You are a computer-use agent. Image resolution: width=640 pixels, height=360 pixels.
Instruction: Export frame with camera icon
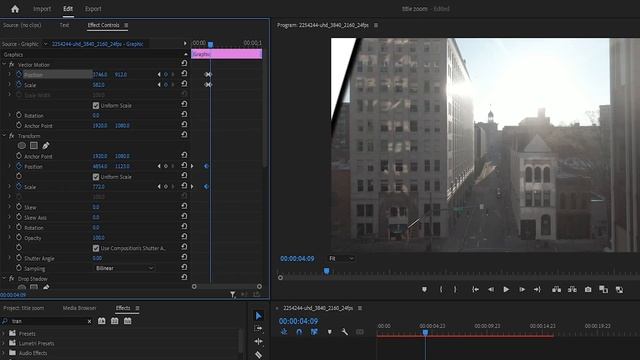[x=588, y=289]
